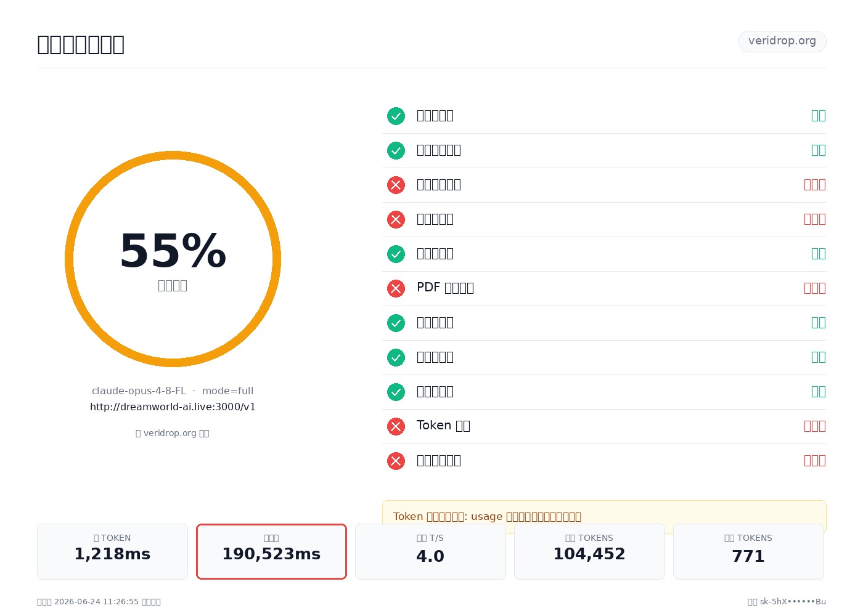
Task: Select the highlighted 190,523ms stat card
Action: point(271,551)
